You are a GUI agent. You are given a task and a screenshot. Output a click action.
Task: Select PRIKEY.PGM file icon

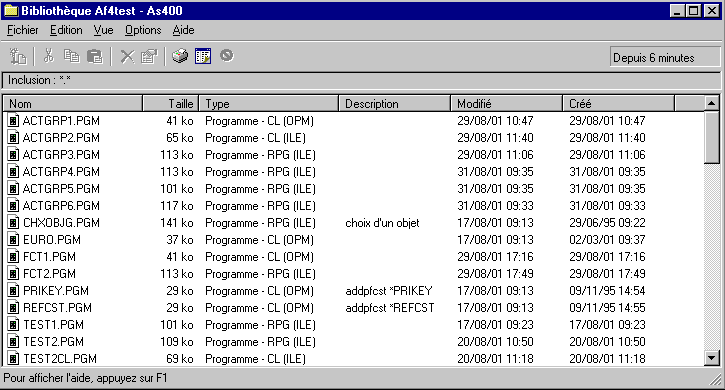pyautogui.click(x=13, y=291)
